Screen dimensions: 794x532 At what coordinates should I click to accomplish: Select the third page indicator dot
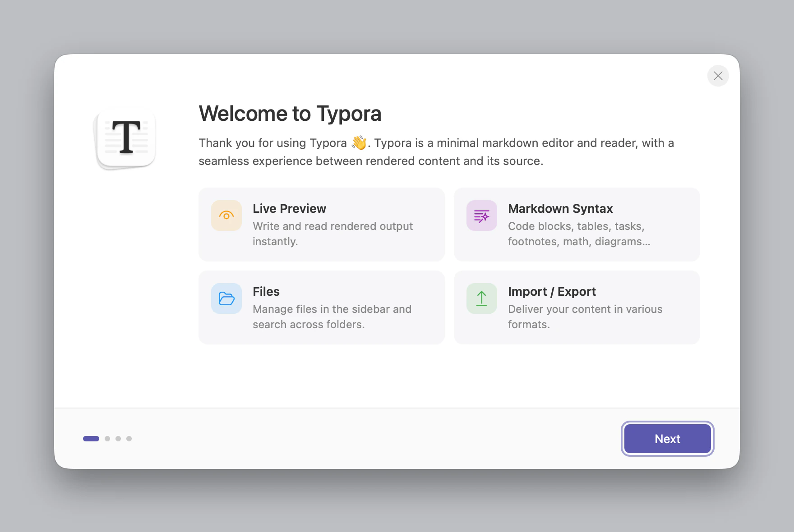118,439
